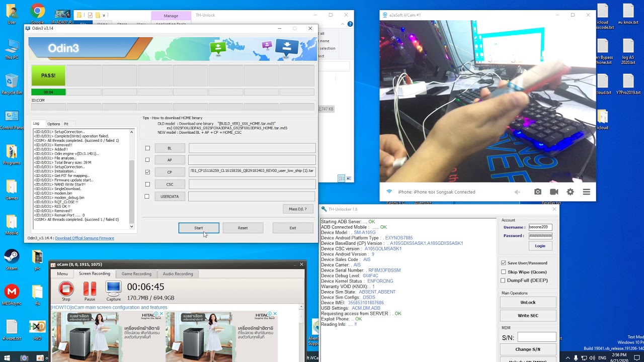
Task: Click the iVCam Wi-Fi connection icon
Action: 389,192
